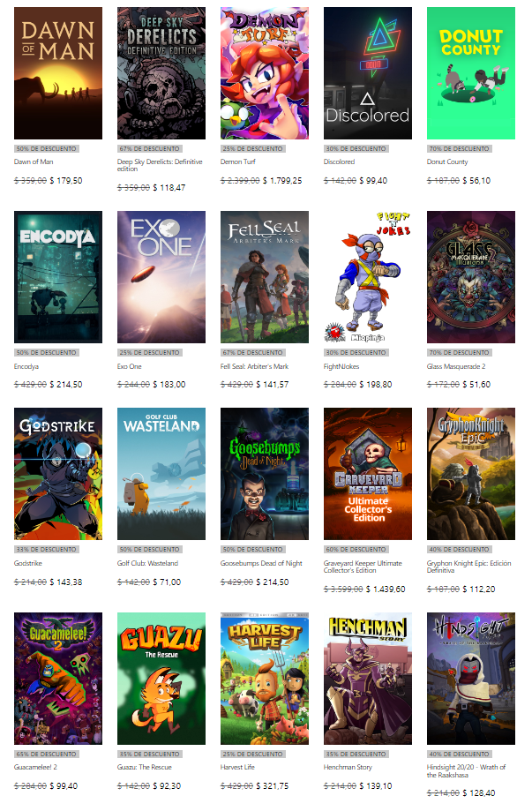Image resolution: width=532 pixels, height=811 pixels.
Task: Select the Harvest Life cover image
Action: (x=265, y=679)
